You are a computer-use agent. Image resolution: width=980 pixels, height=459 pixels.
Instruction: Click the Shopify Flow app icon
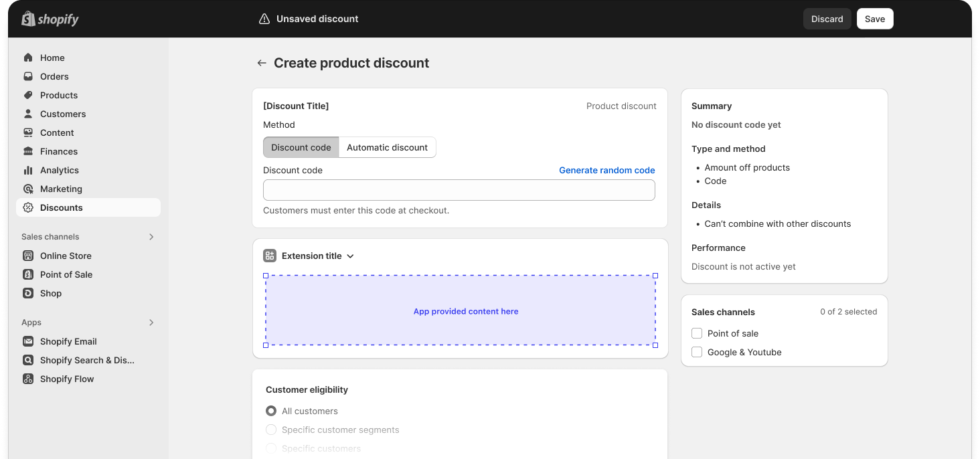28,379
